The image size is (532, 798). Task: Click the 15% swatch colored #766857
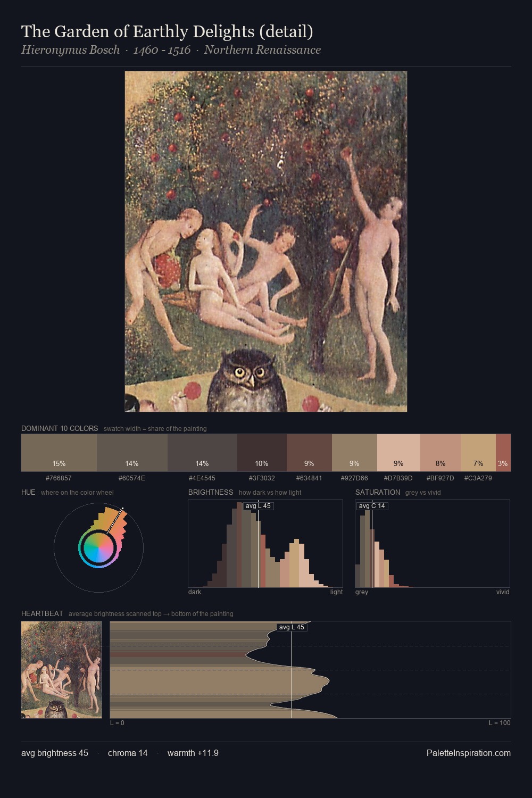pyautogui.click(x=59, y=453)
